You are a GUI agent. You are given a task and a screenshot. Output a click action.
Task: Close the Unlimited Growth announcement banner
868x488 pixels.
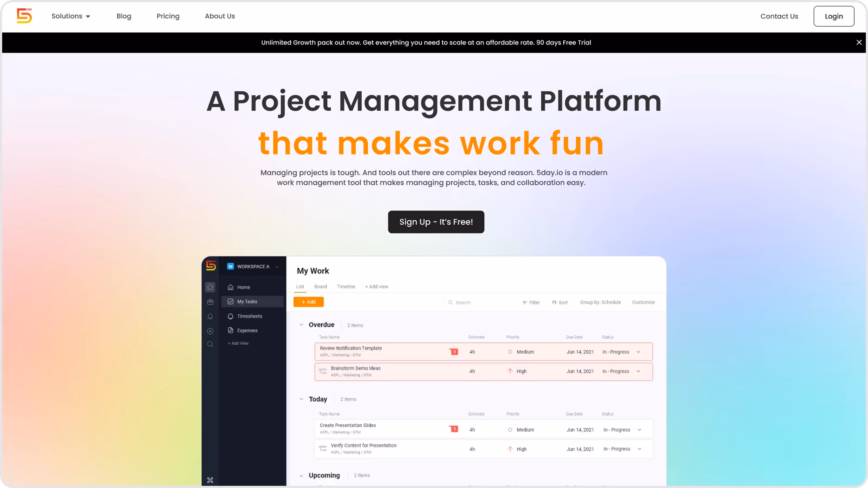(x=859, y=43)
